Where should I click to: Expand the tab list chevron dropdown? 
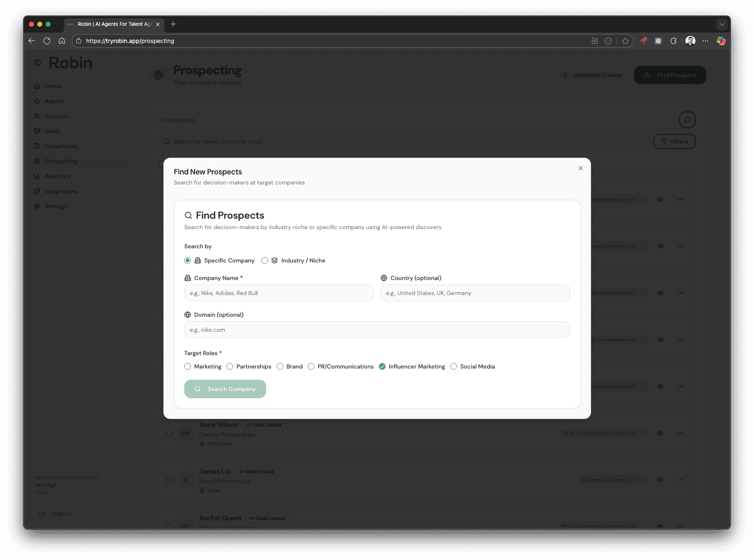point(722,24)
